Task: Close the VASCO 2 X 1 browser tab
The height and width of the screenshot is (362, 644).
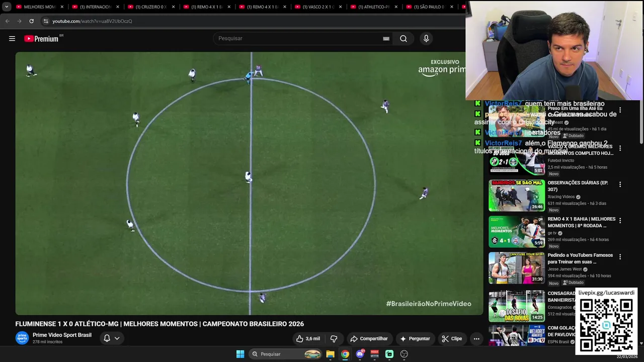Action: tap(341, 7)
